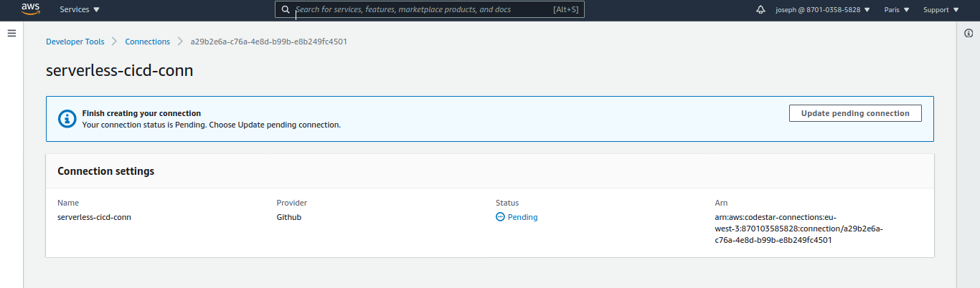Go to Developer Tools breadcrumb

[75, 42]
